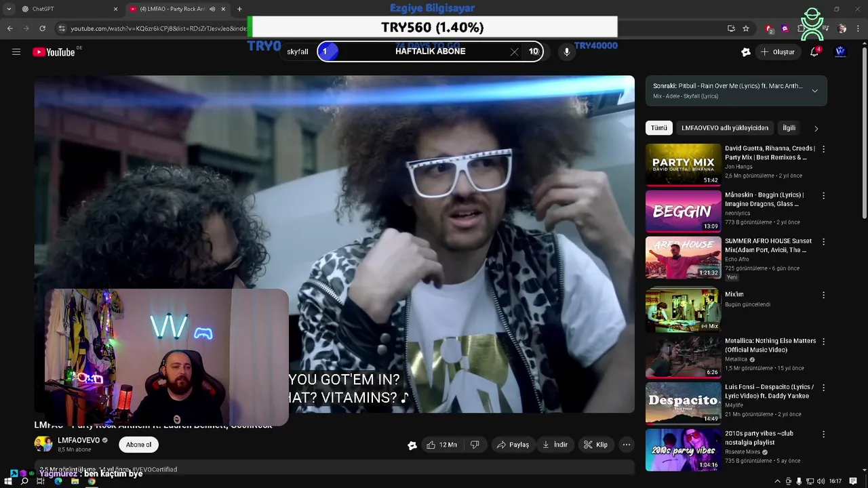Open the Party Mix thumbnail
Viewport: 868px width, 488px height.
683,165
